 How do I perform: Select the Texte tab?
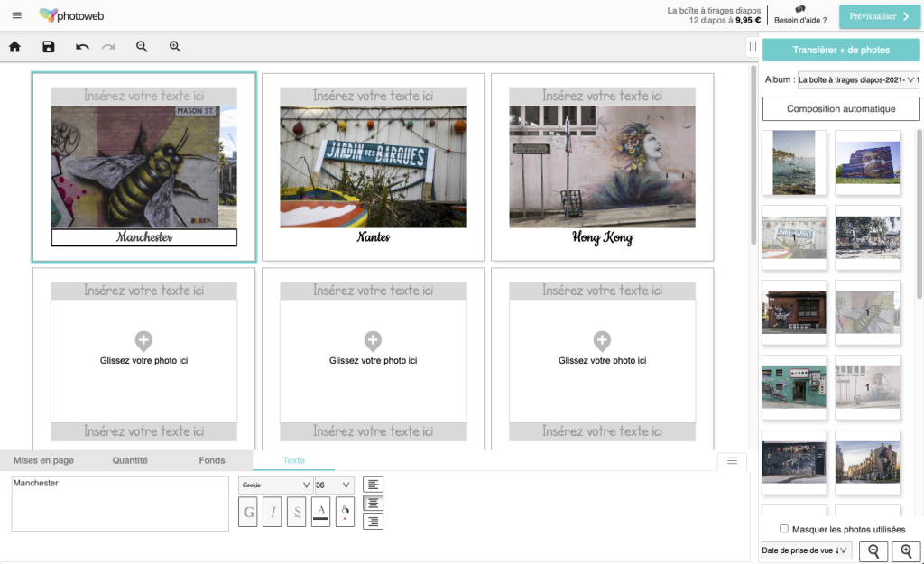(293, 460)
